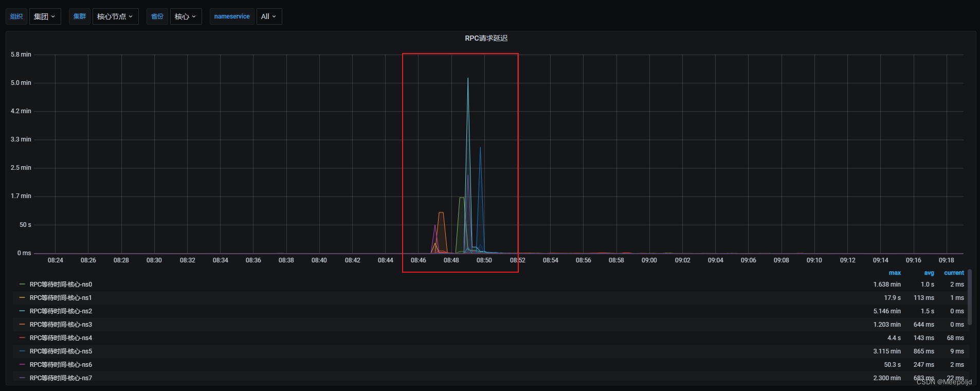This screenshot has width=980, height=391.
Task: Toggle series RPC等待时间-核心-ns1 in legend
Action: tap(61, 298)
